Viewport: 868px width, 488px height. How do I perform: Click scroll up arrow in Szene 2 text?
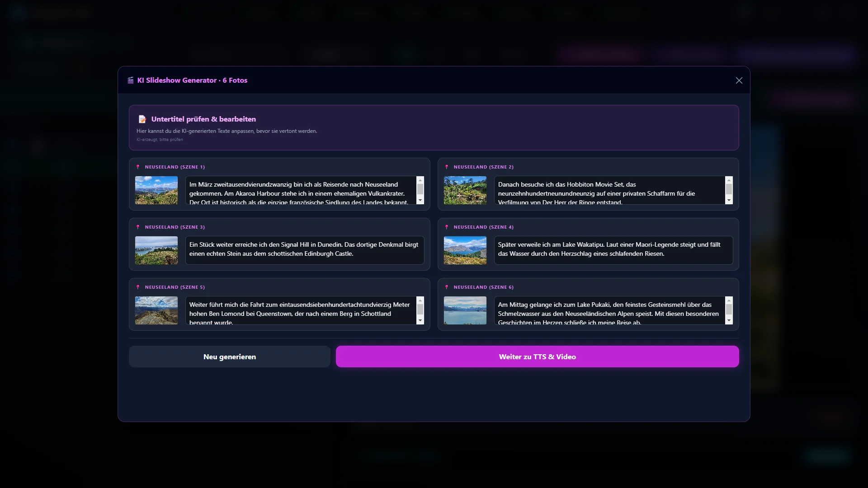coord(729,180)
